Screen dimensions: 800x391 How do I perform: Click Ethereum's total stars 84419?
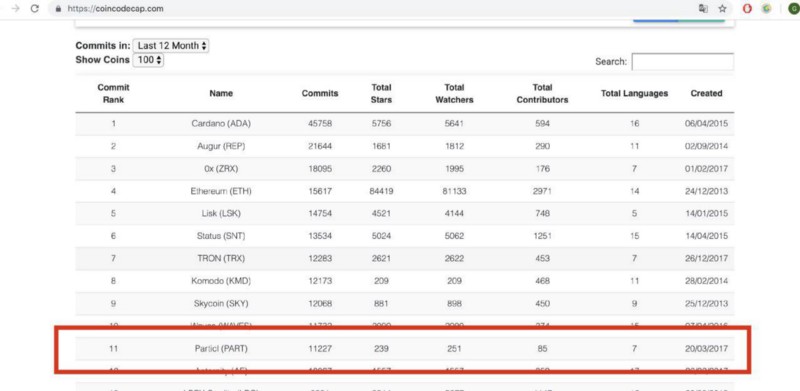(x=381, y=191)
